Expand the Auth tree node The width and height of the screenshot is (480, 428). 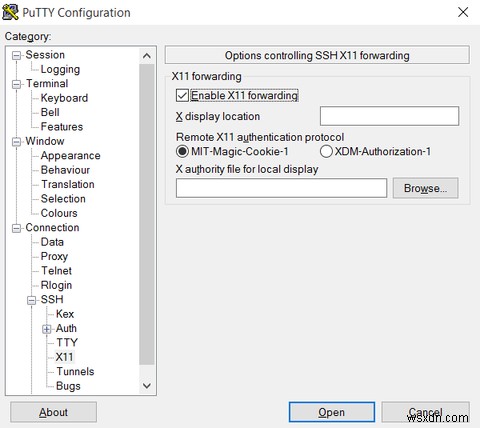tap(47, 329)
